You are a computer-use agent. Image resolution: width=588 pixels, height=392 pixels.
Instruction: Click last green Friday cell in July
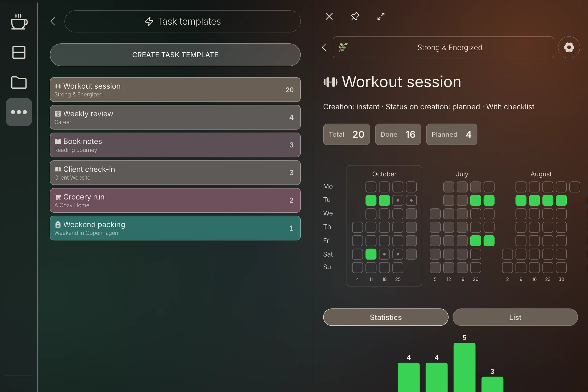(489, 241)
